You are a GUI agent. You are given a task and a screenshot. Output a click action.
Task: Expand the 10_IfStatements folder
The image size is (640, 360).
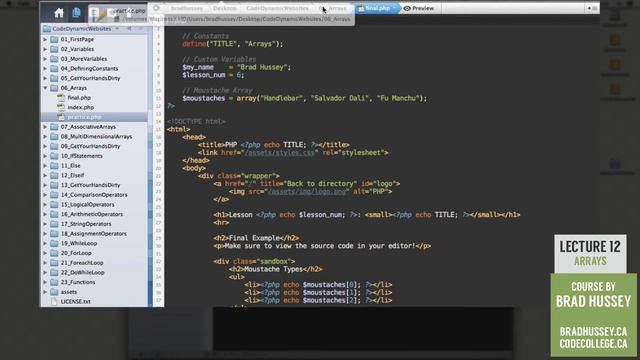pos(45,156)
